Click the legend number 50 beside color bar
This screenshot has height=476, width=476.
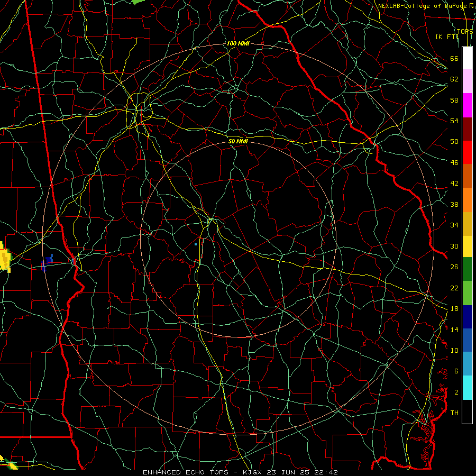[454, 142]
